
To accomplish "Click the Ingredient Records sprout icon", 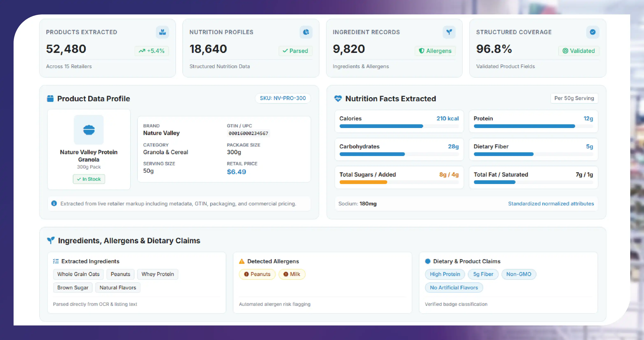I will 449,32.
